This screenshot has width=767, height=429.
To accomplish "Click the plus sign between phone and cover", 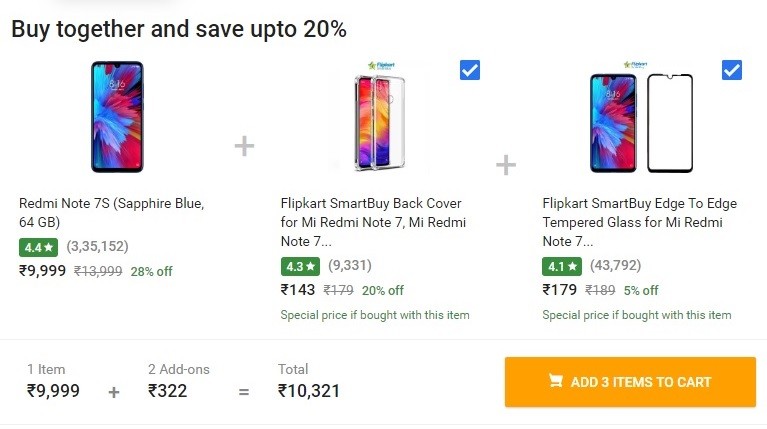I will click(x=244, y=146).
